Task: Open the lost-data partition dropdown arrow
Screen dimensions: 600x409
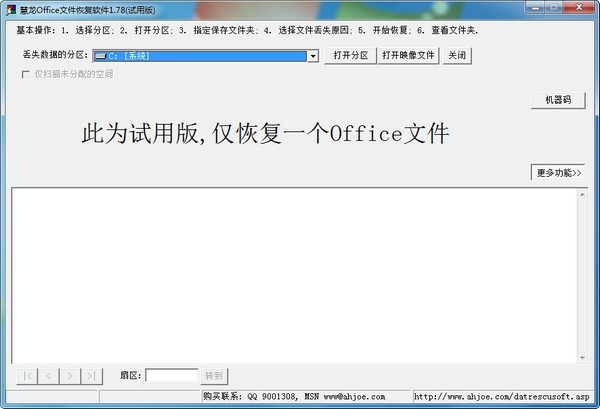Action: coord(313,56)
